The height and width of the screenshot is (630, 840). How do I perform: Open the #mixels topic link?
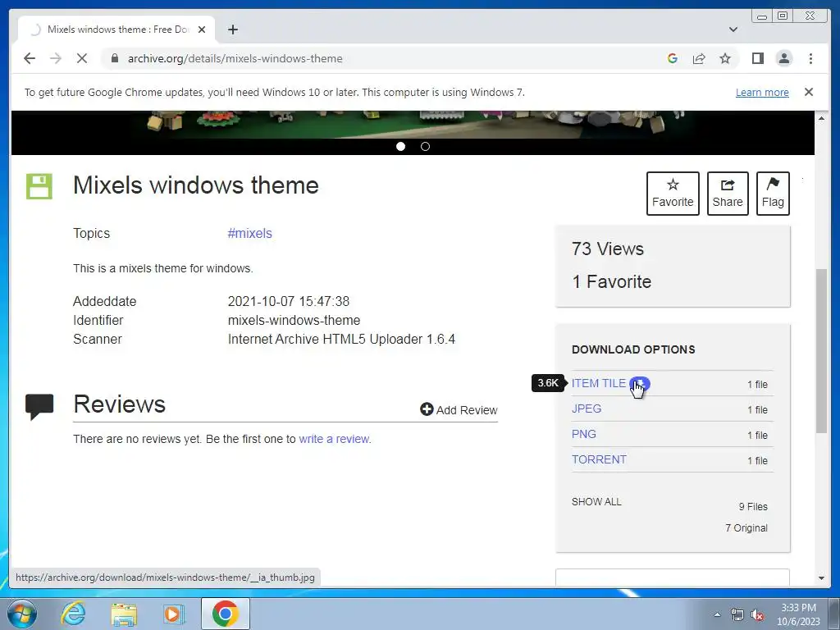[249, 234]
